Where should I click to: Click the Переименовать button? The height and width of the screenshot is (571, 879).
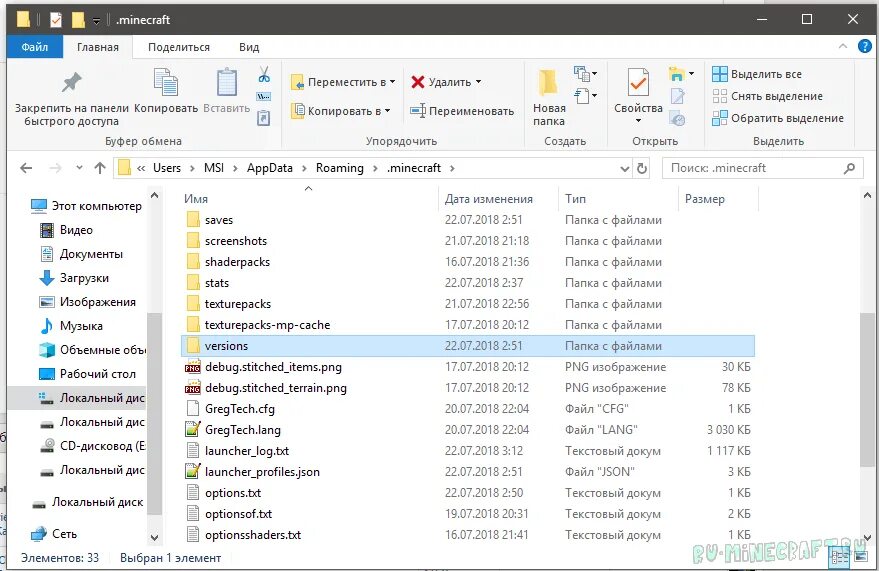coord(462,111)
